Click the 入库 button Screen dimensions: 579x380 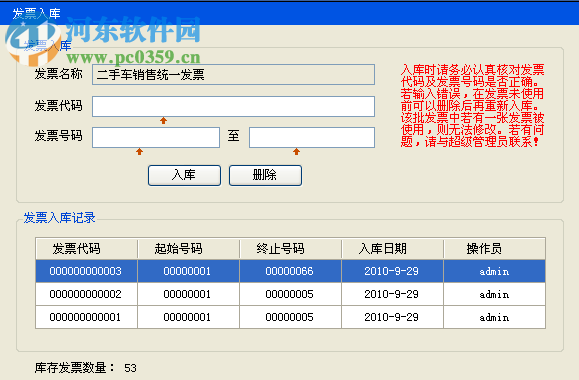(184, 175)
